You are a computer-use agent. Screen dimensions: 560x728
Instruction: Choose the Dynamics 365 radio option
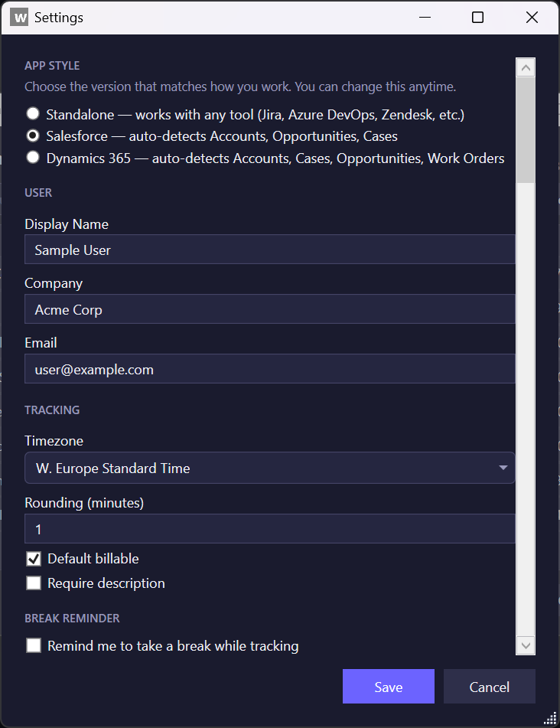tap(33, 158)
